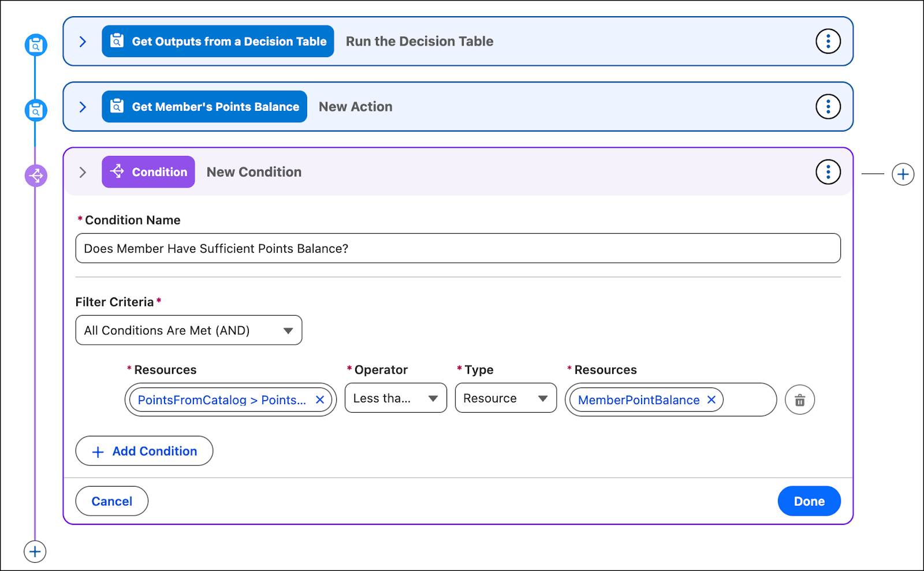924x571 pixels.
Task: Open the Filter Criteria dropdown
Action: [188, 330]
